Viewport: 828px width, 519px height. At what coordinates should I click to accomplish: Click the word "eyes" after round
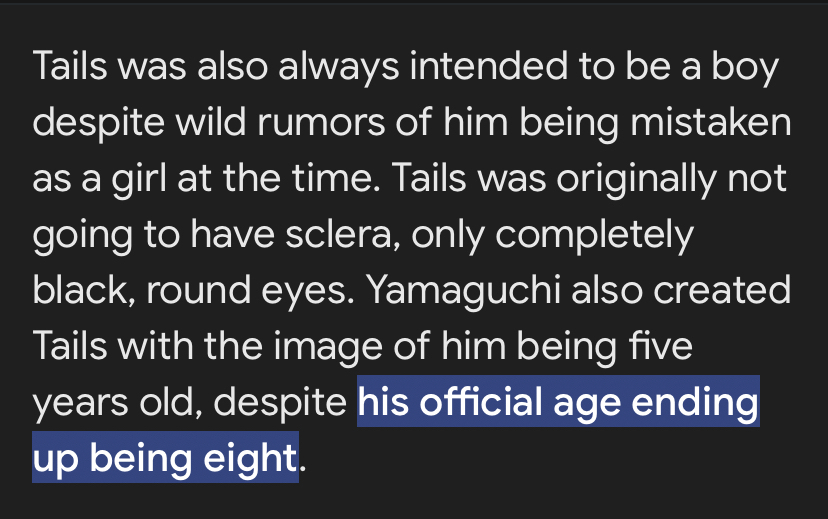pyautogui.click(x=304, y=290)
